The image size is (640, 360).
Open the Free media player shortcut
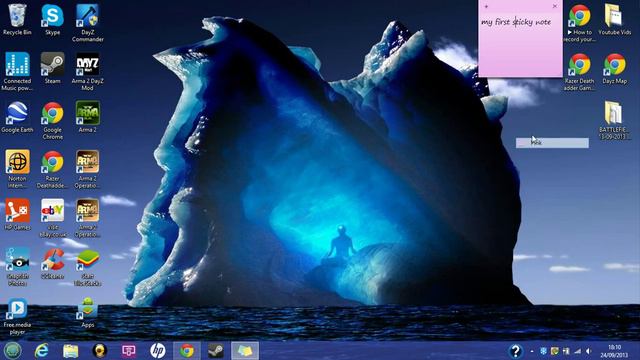(17, 316)
